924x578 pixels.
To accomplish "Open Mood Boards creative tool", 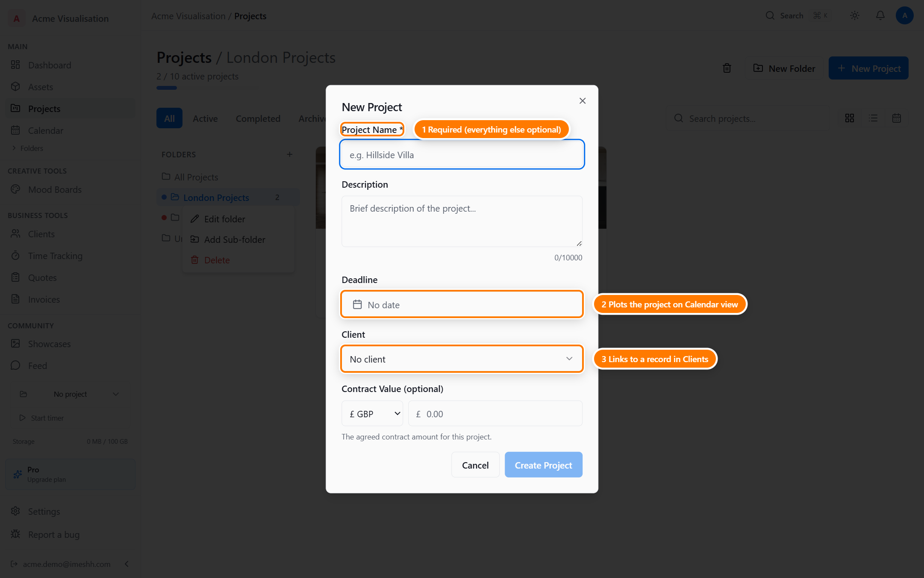I will tap(54, 189).
